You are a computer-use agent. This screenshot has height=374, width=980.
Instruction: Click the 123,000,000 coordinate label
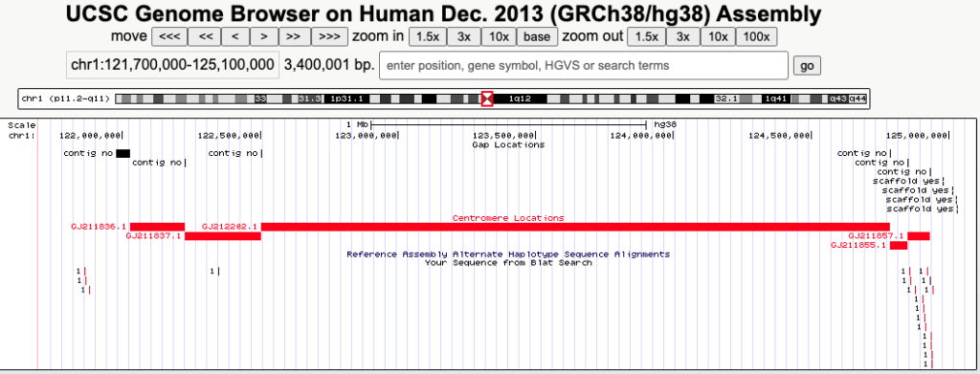367,135
